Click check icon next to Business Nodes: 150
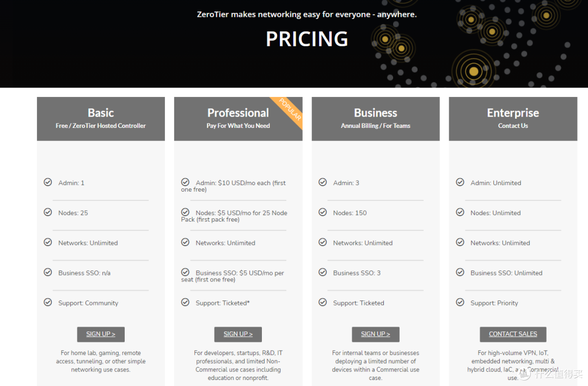The width and height of the screenshot is (588, 386). (x=322, y=212)
